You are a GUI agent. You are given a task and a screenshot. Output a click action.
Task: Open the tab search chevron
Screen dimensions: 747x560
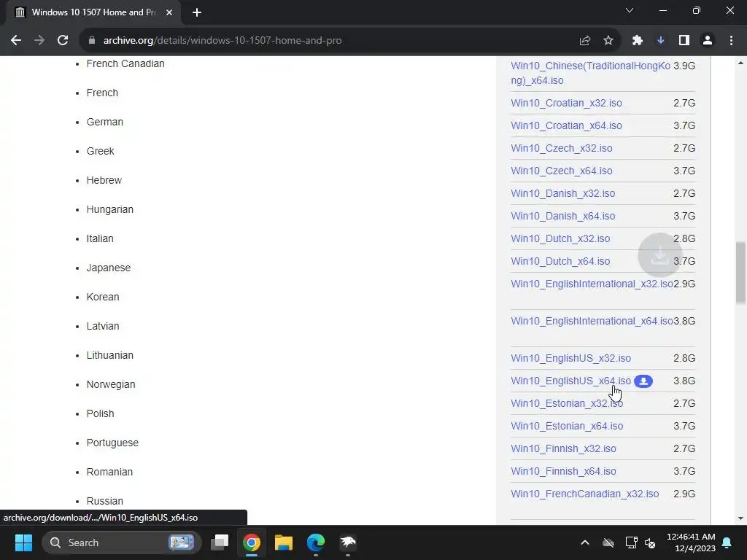point(630,10)
